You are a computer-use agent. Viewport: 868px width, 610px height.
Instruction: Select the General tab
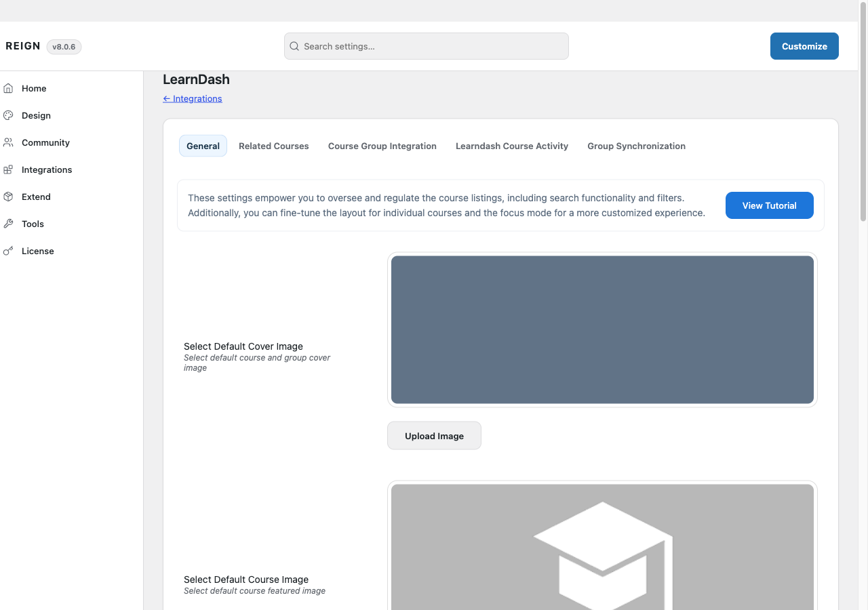[203, 146]
